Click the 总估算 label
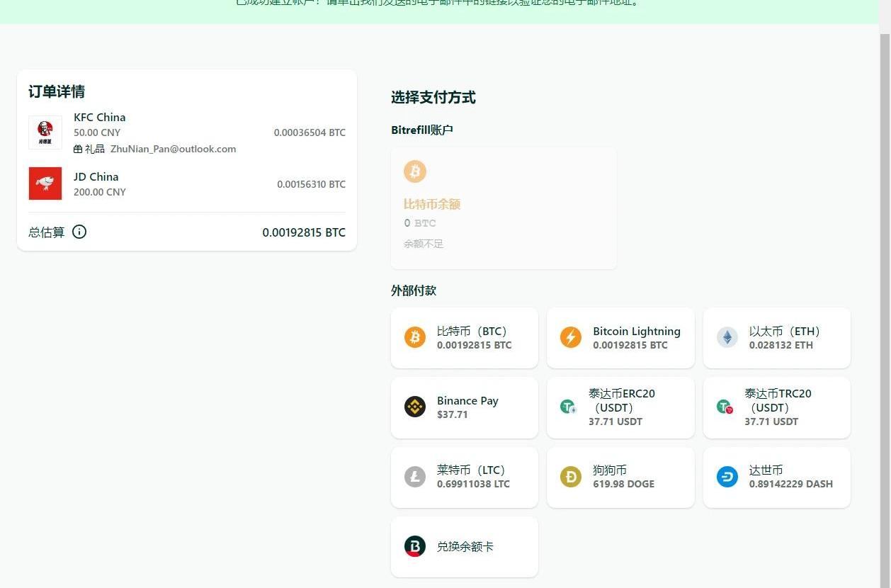 [x=47, y=232]
